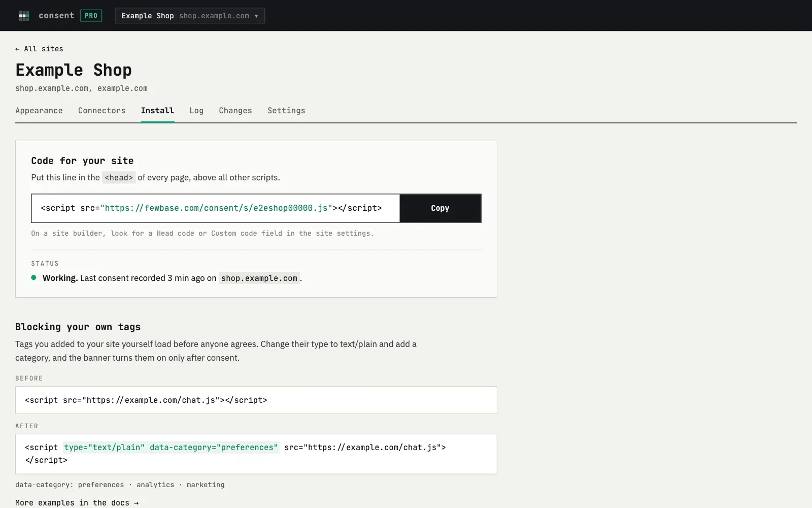Click the consent grid logo icon
Viewport: 812px width, 508px height.
click(24, 16)
